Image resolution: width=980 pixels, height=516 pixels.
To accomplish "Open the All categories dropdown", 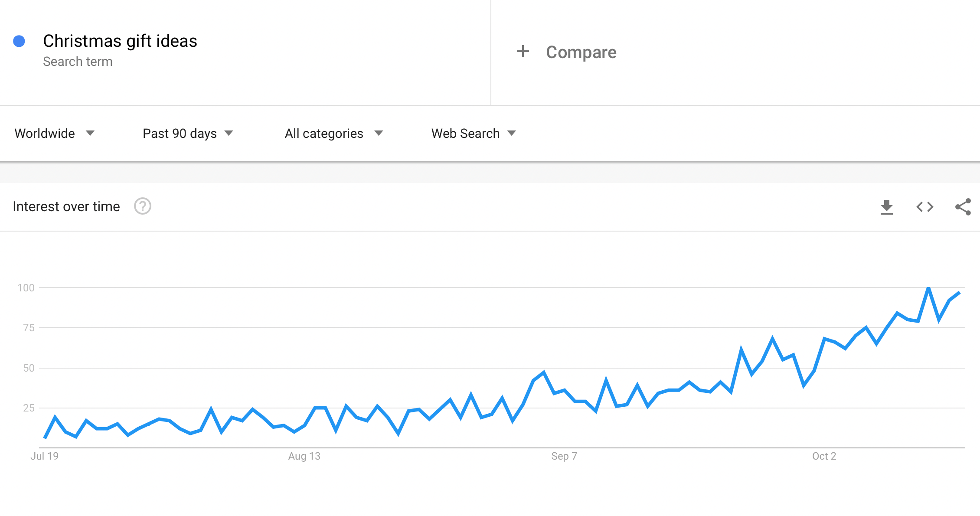I will [333, 133].
